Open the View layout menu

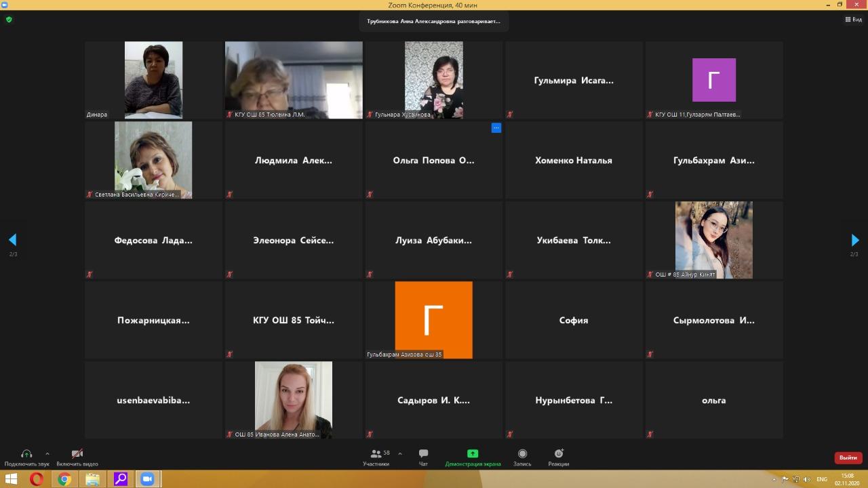click(x=853, y=20)
